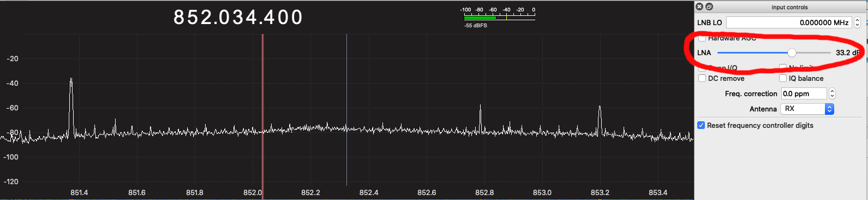Click the Freq. correction ppm stepper arrows
868x200 pixels.
tap(832, 93)
